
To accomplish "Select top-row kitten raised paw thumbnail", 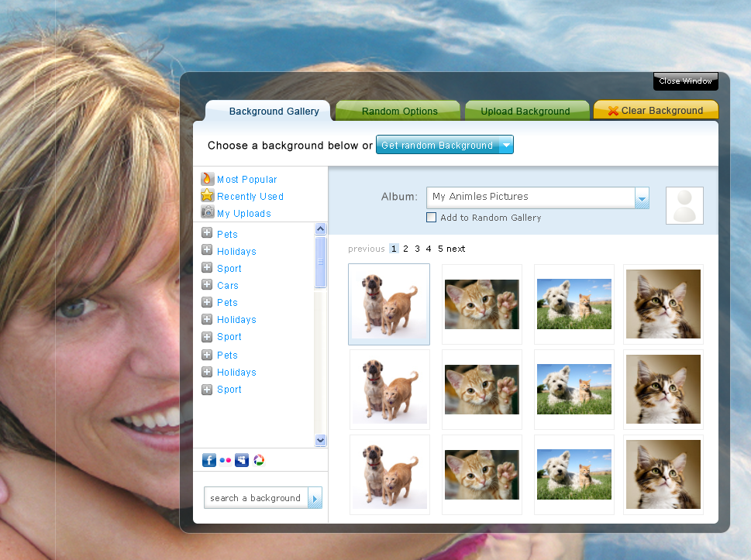I will pyautogui.click(x=482, y=304).
